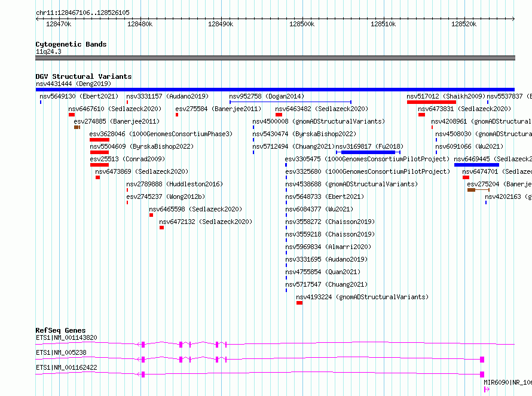Open nsv6465598 (Sedlazeck2020) label
The height and width of the screenshot is (396, 532).
(x=195, y=209)
